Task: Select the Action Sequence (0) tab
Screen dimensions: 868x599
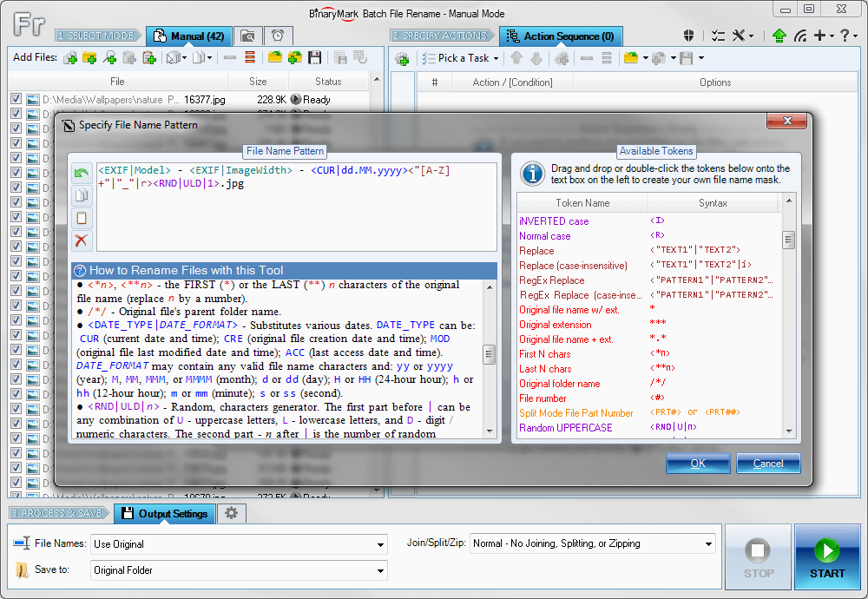Action: coord(560,36)
